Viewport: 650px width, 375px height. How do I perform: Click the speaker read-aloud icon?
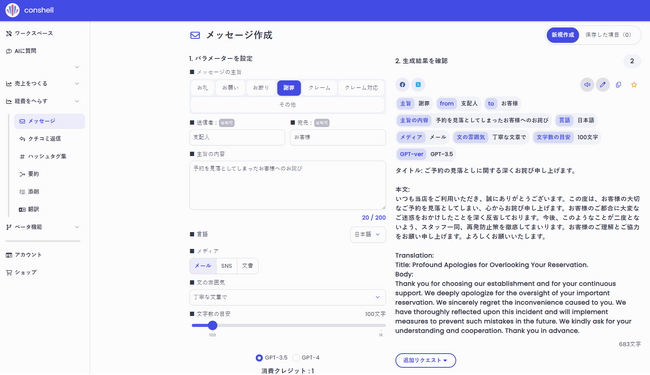click(587, 85)
